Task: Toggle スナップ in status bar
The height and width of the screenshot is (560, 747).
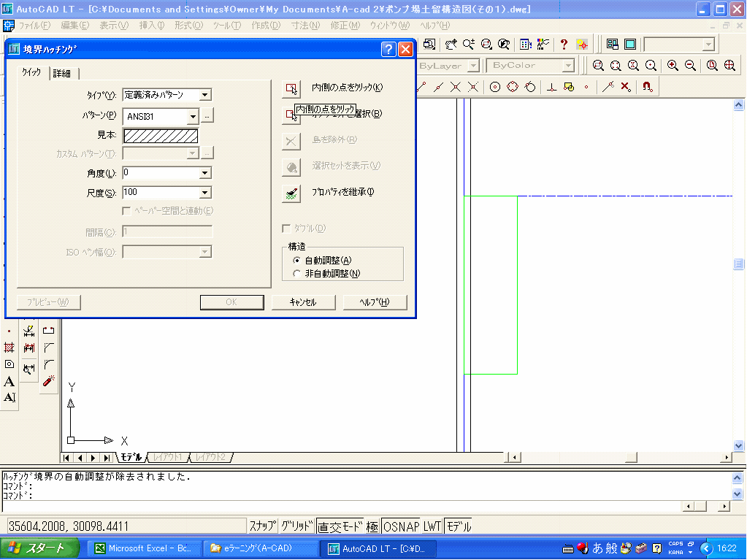Action: click(262, 526)
